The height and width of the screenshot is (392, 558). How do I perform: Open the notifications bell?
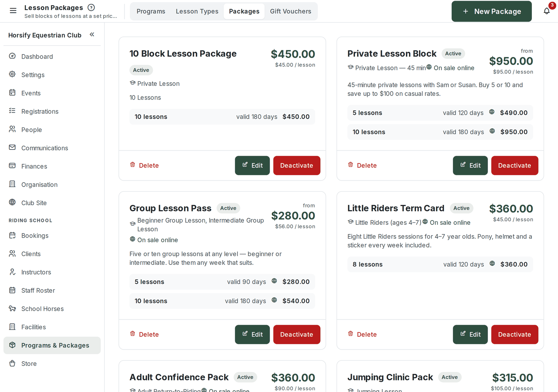click(547, 11)
